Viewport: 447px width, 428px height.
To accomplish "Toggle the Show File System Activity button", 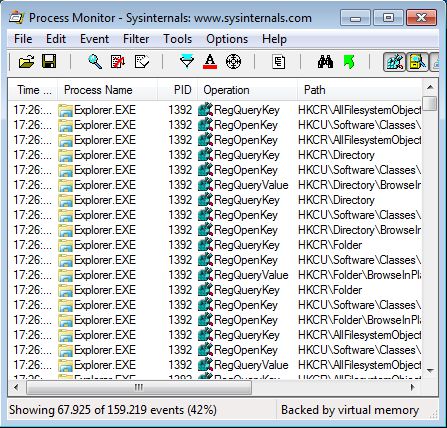I will [x=417, y=62].
